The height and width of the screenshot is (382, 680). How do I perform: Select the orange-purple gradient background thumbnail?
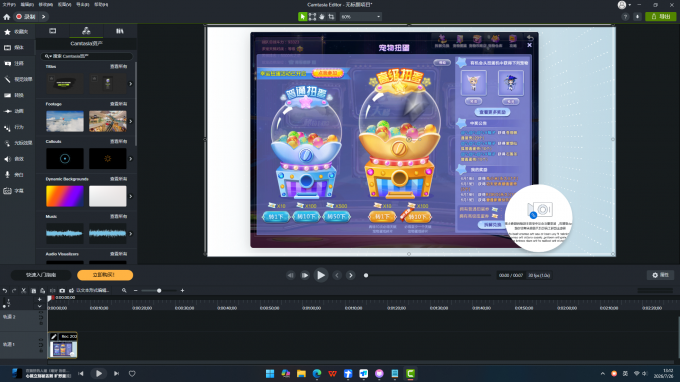pyautogui.click(x=65, y=196)
